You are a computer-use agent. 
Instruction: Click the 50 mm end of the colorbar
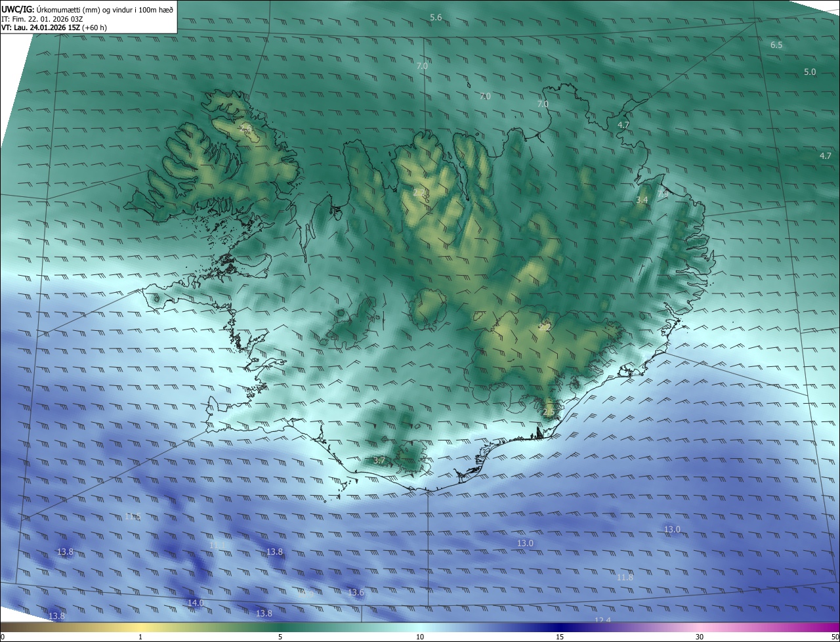tap(835, 637)
